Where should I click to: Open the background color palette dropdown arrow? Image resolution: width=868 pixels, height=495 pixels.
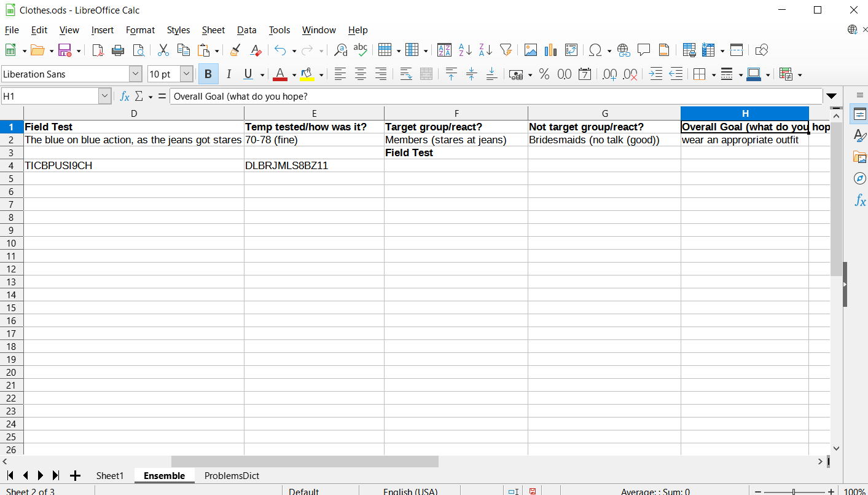tap(321, 74)
